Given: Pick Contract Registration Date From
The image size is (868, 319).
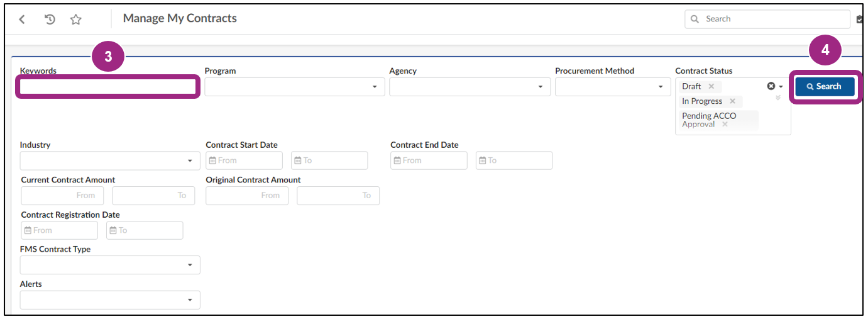Looking at the screenshot, I should pyautogui.click(x=60, y=230).
